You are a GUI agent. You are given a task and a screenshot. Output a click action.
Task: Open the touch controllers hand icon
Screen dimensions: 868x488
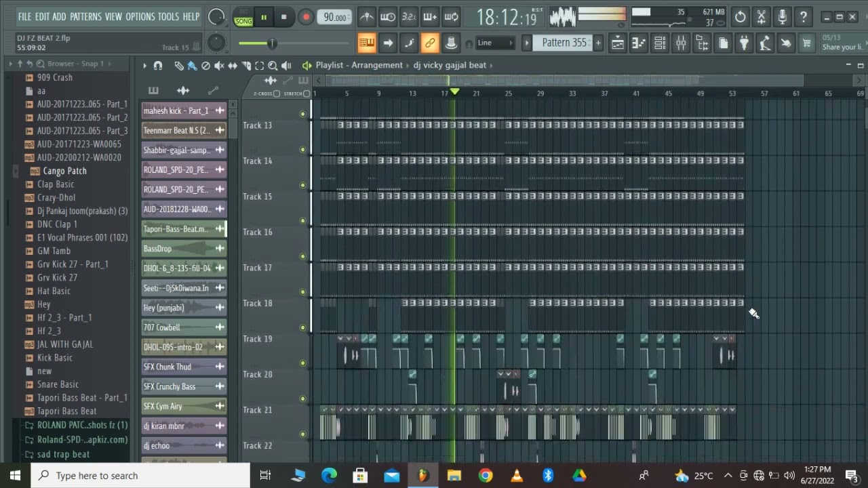pyautogui.click(x=786, y=43)
